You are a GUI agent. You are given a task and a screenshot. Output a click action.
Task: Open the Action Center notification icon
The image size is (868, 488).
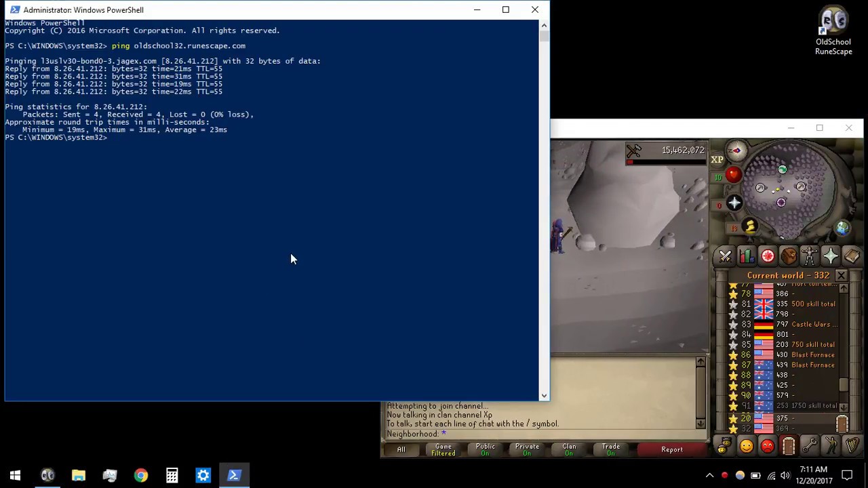pos(847,475)
